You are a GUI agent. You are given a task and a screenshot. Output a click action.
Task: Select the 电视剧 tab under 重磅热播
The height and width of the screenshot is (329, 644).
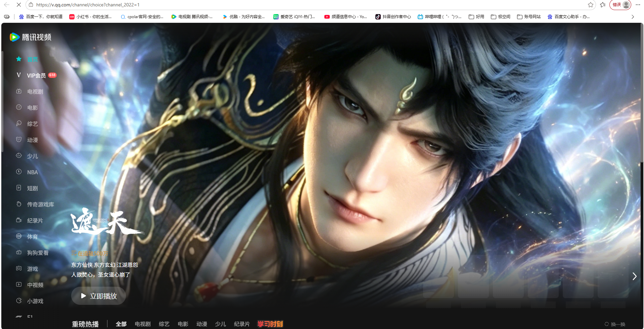coord(143,324)
